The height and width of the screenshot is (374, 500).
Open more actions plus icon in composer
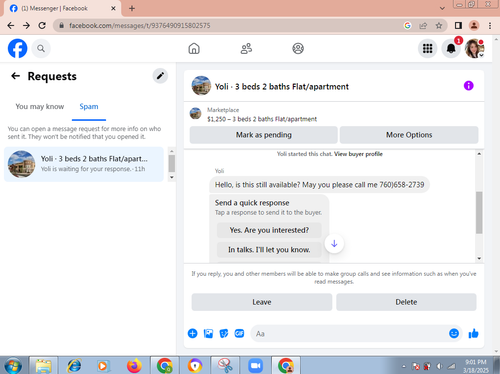[x=192, y=333]
